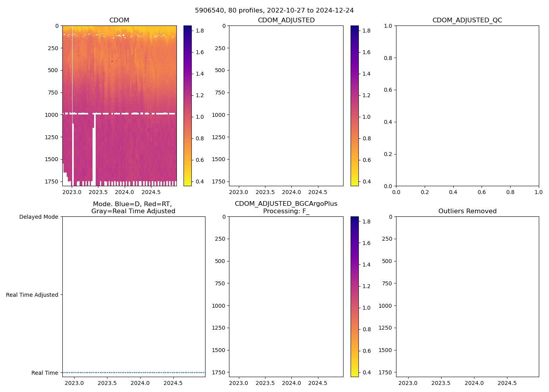Click the "Real Time" y-axis label
Screen dimensions: 549x392
44,373
